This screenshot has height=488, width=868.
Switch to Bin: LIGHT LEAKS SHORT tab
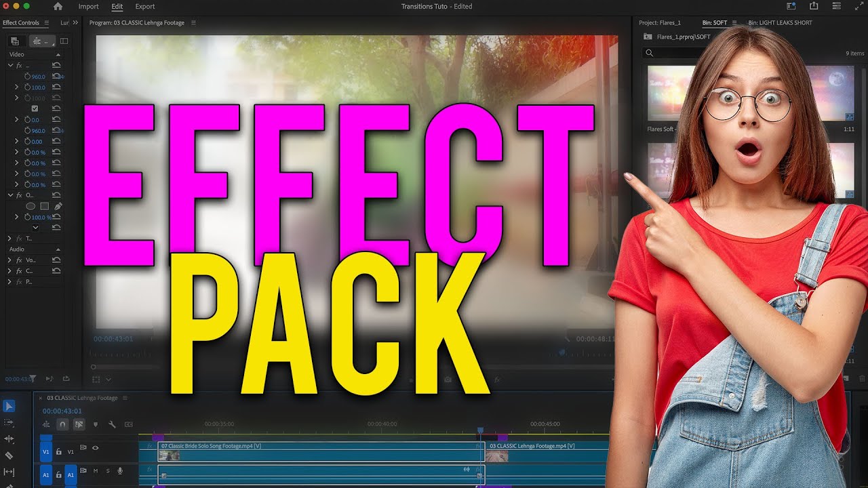780,22
